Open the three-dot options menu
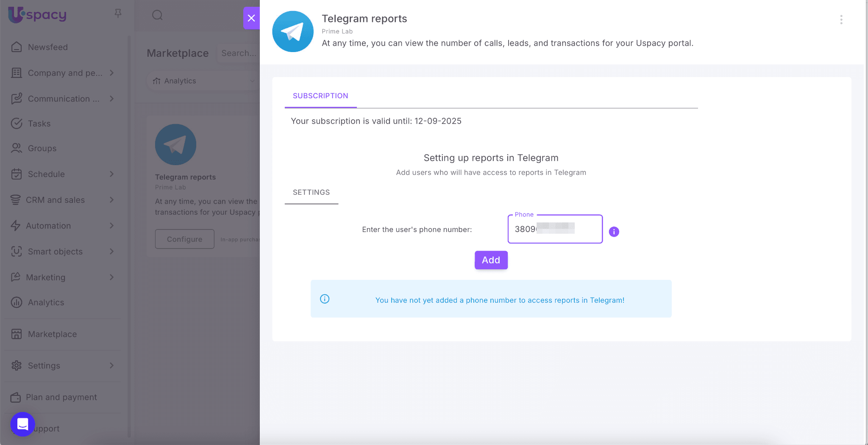 point(841,20)
